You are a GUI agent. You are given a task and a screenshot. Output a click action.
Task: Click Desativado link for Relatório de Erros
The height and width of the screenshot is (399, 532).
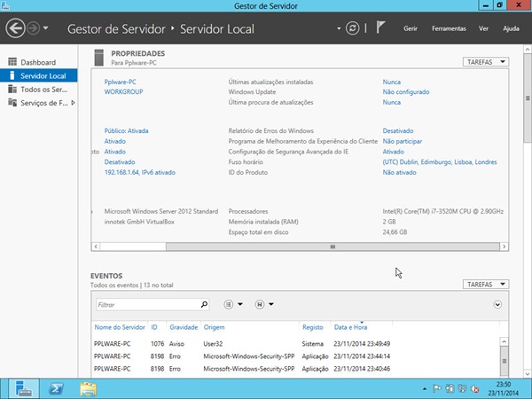pyautogui.click(x=398, y=130)
